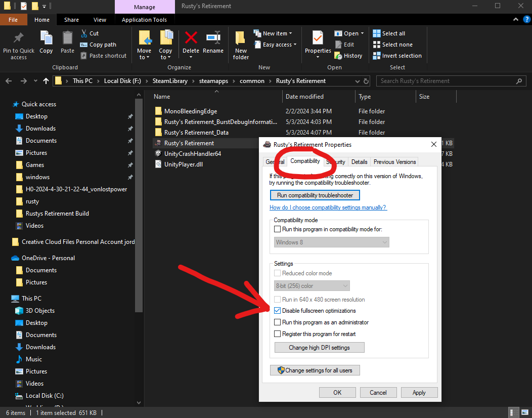Open the File menu

(13, 20)
